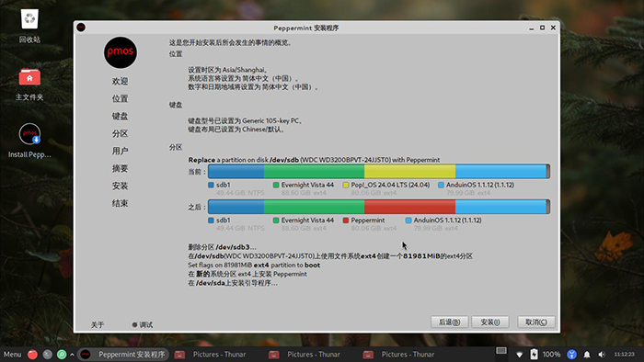
Task: Click the Generic 105-key PC keyboard line
Action: [x=246, y=121]
